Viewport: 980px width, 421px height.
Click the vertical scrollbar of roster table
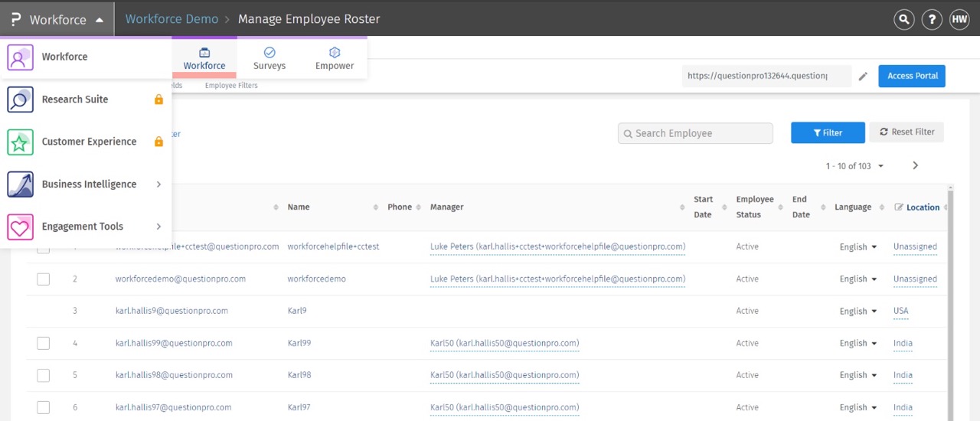pyautogui.click(x=951, y=306)
